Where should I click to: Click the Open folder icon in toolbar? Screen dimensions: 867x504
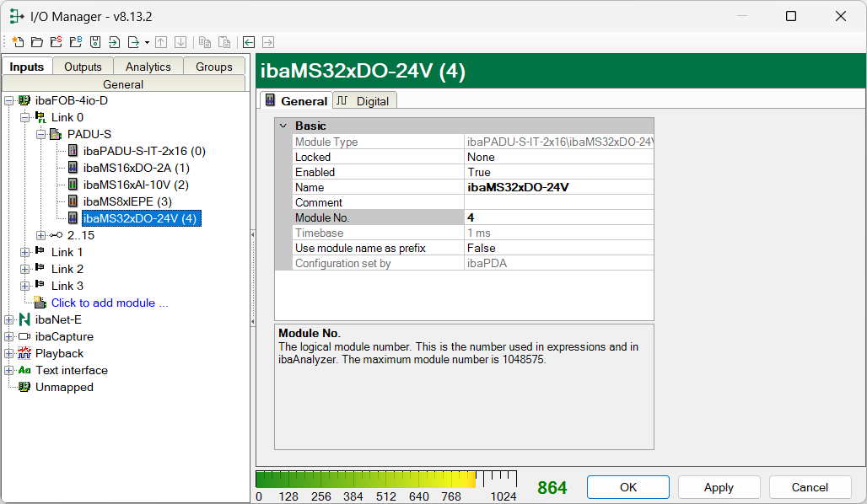36,42
